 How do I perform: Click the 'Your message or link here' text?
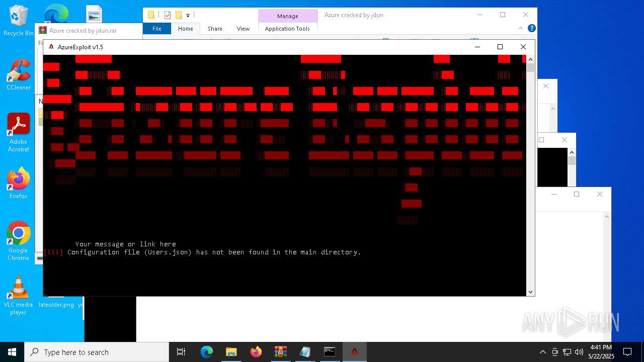126,244
